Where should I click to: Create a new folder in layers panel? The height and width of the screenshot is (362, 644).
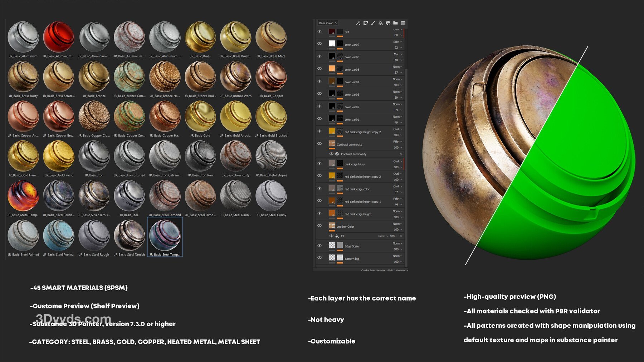(x=395, y=23)
